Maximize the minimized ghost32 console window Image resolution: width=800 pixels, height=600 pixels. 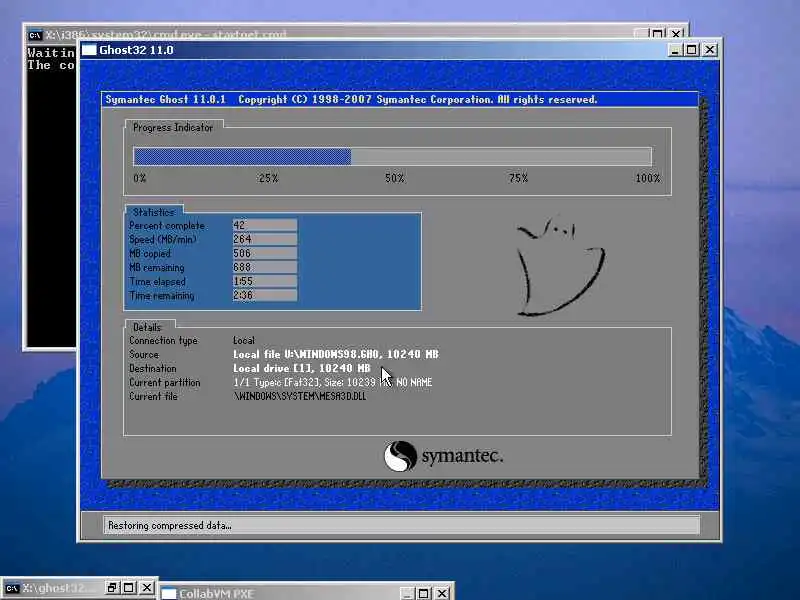[129, 588]
